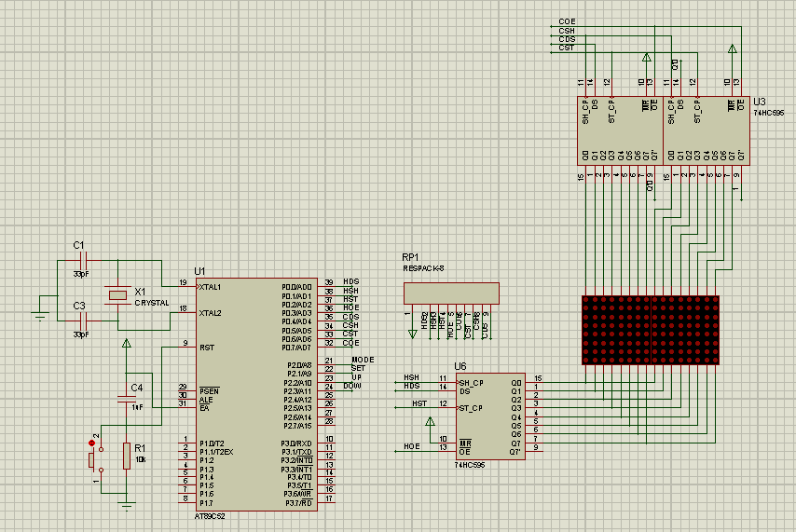Click COE terminal label at top right
The width and height of the screenshot is (796, 532).
[x=567, y=21]
